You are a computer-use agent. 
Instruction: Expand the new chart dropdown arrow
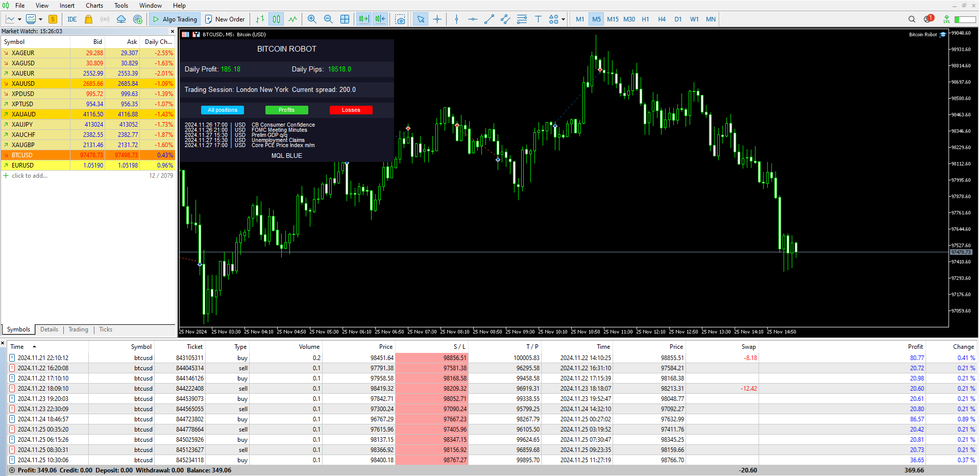coord(19,19)
